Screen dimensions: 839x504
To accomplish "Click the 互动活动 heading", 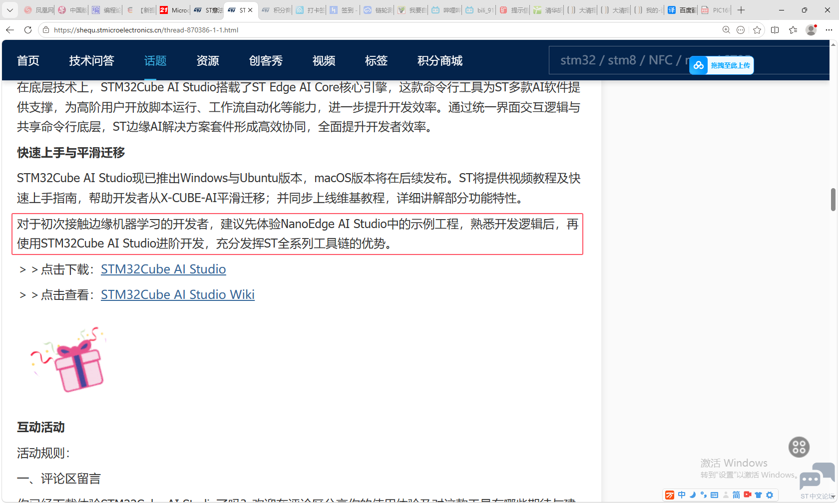I will (x=41, y=428).
